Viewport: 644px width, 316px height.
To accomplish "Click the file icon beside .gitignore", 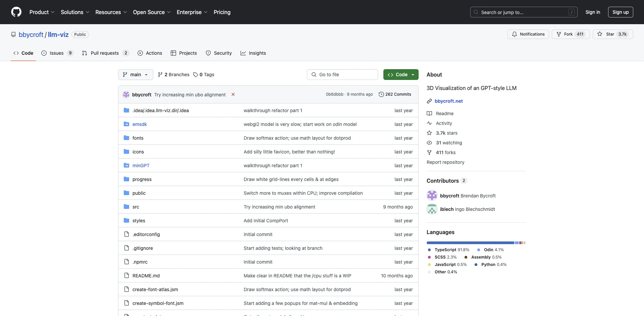I will (126, 248).
